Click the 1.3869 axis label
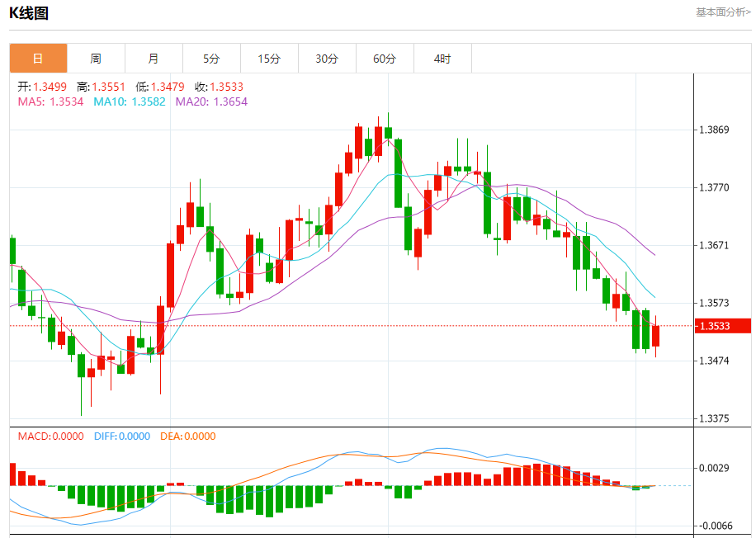This screenshot has height=538, width=756. click(x=715, y=130)
